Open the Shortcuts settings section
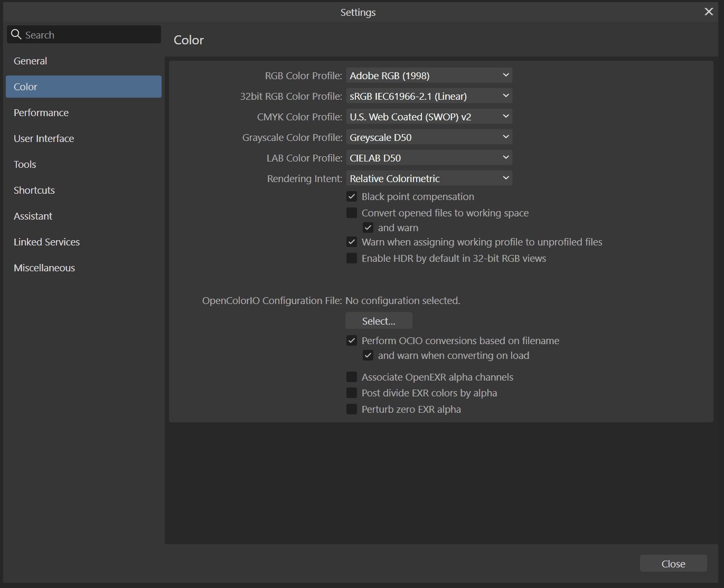Image resolution: width=724 pixels, height=588 pixels. tap(34, 191)
